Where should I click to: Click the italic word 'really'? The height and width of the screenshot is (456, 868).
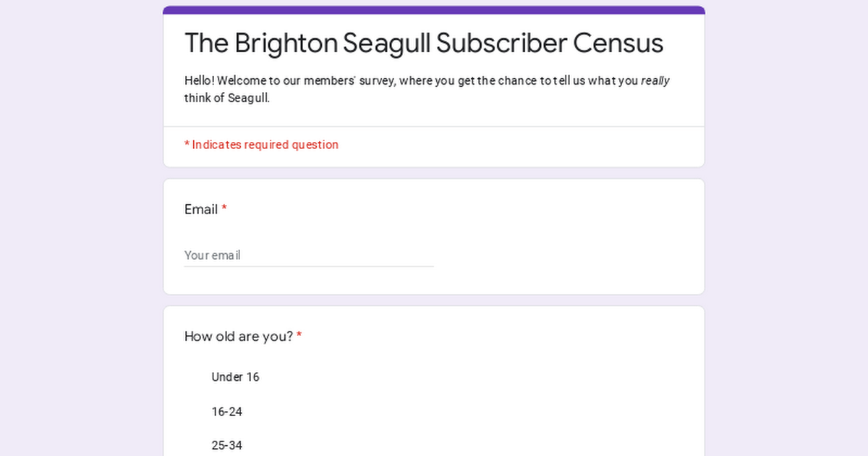tap(655, 81)
